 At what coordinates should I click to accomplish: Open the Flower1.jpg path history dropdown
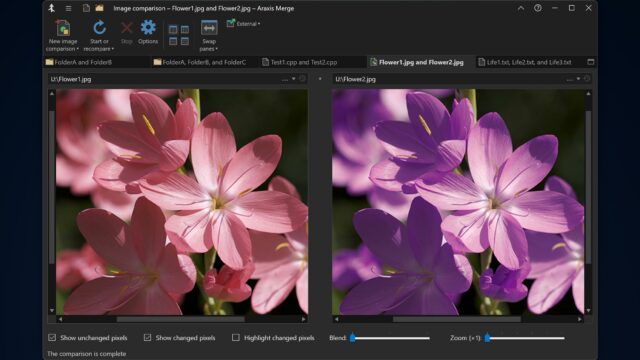(x=293, y=79)
